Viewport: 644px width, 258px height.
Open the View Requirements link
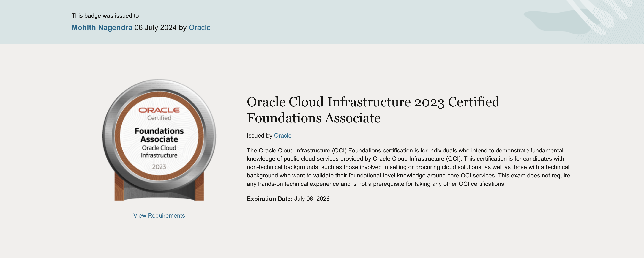[159, 215]
